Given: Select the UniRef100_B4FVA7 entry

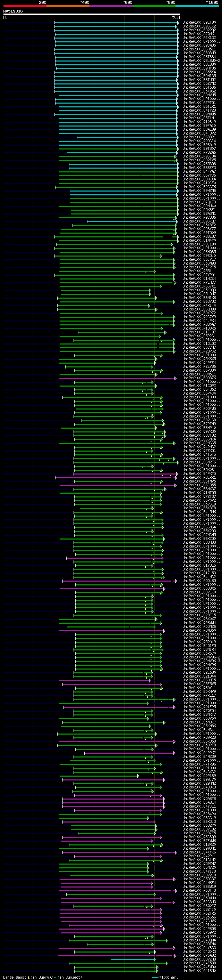Looking at the screenshot, I should pyautogui.click(x=199, y=172).
